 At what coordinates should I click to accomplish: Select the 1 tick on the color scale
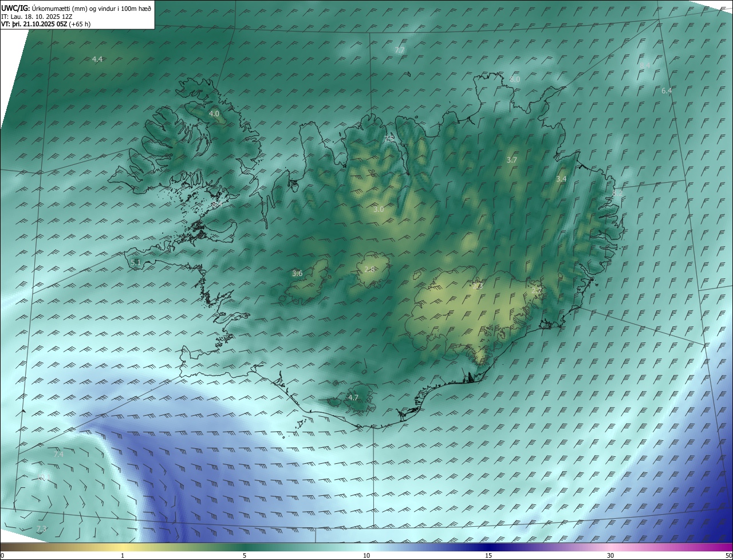click(123, 555)
